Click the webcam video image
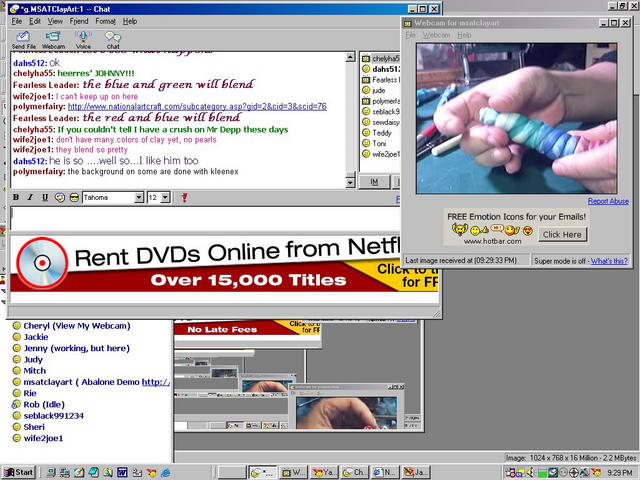The width and height of the screenshot is (640, 480). [516, 118]
